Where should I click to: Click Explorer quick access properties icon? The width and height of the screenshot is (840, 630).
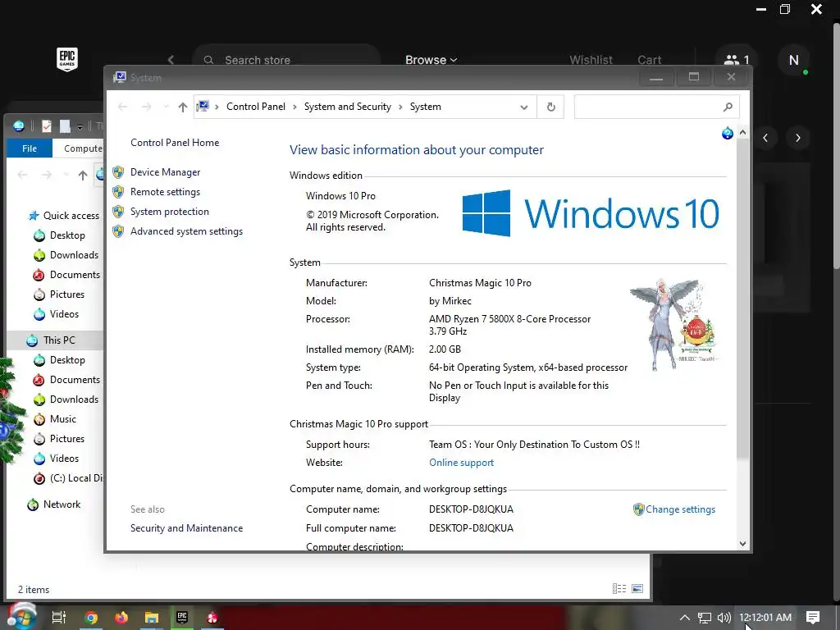click(x=47, y=126)
